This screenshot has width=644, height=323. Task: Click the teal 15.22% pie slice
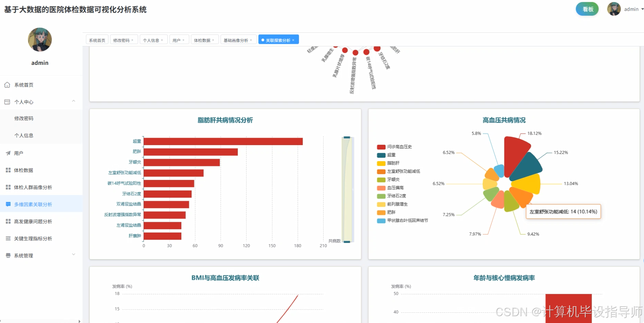point(527,167)
